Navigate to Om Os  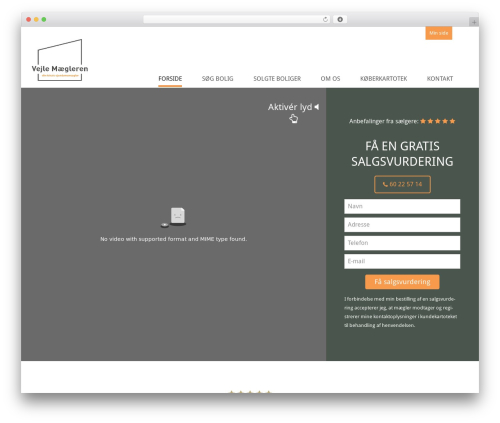click(330, 79)
